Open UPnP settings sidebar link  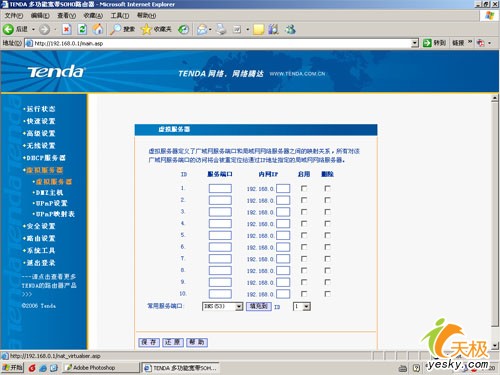(x=51, y=203)
